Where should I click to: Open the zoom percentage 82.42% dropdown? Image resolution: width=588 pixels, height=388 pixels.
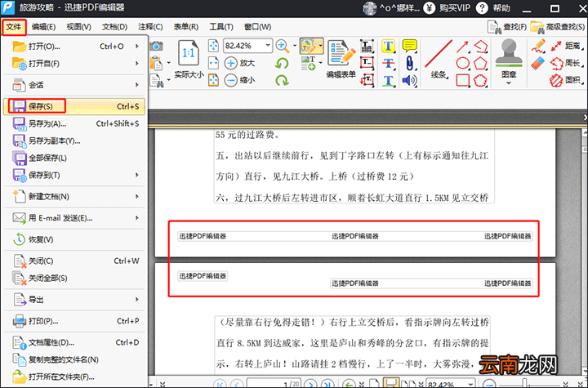tap(268, 46)
